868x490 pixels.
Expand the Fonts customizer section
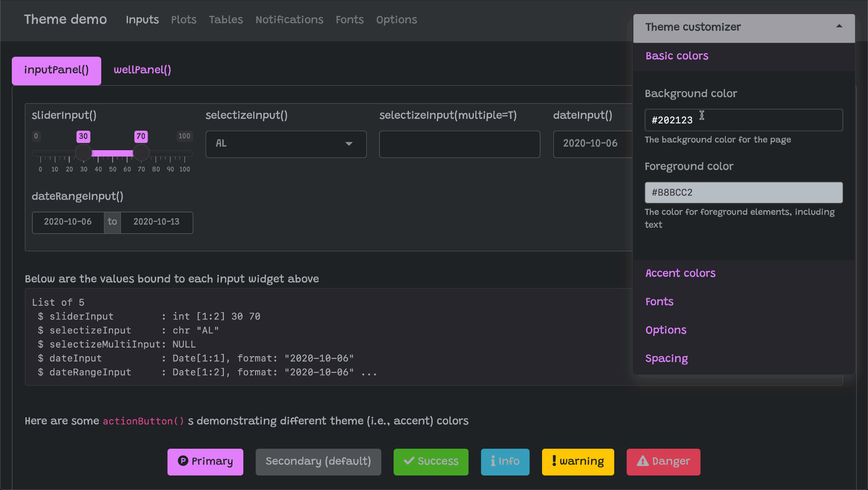click(659, 302)
